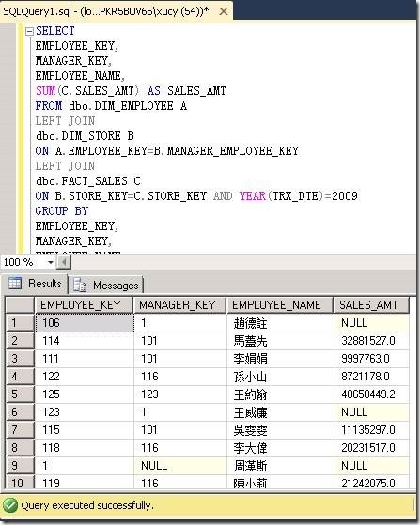Click employee name 李大偉

point(280,448)
